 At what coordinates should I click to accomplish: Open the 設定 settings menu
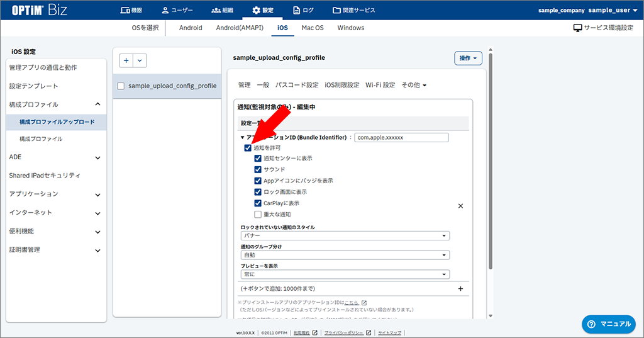(x=262, y=10)
